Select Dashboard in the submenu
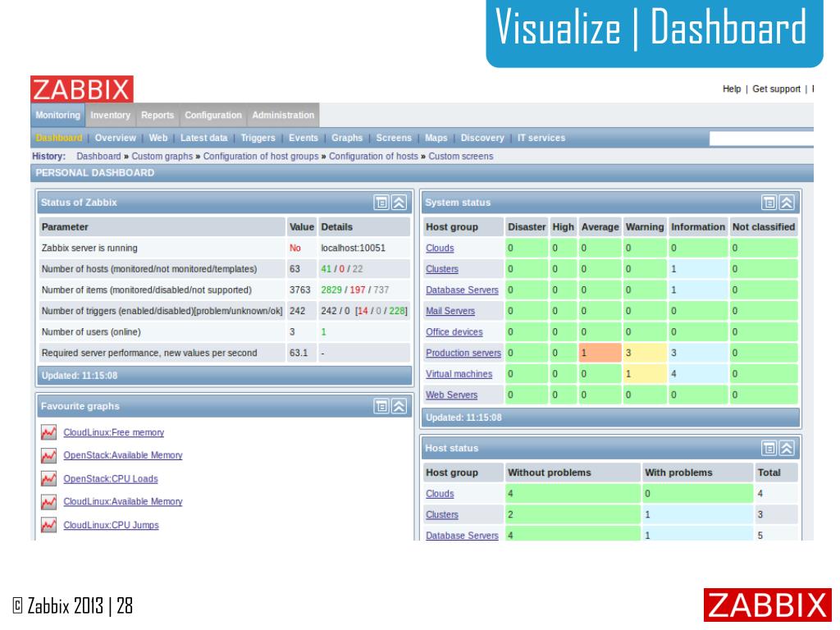This screenshot has height=630, width=840. click(x=59, y=138)
